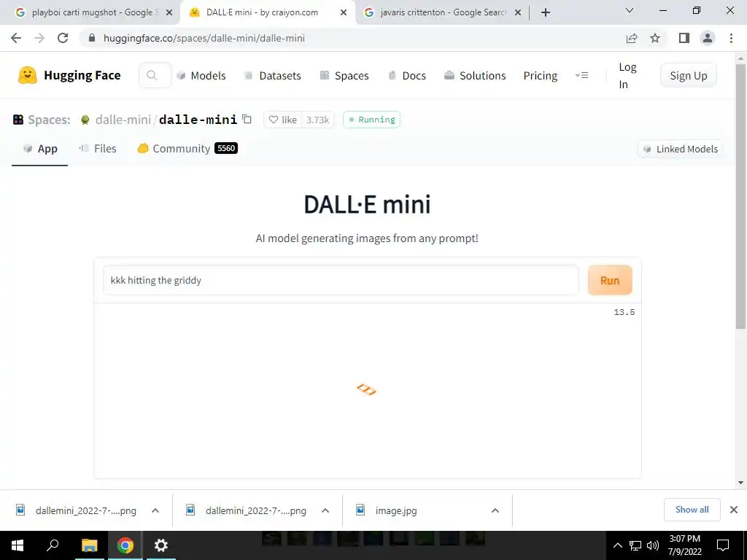The height and width of the screenshot is (560, 747).
Task: Bookmark this page with the star
Action: [x=655, y=38]
